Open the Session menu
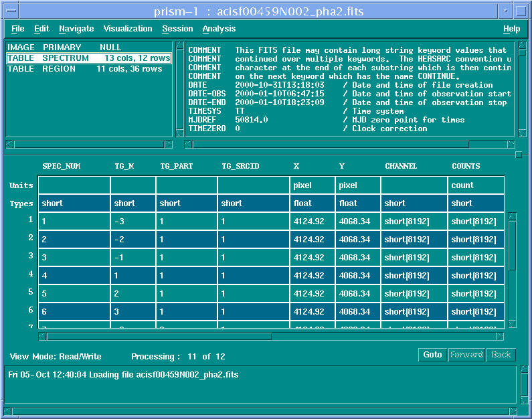The height and width of the screenshot is (419, 532). [x=177, y=29]
